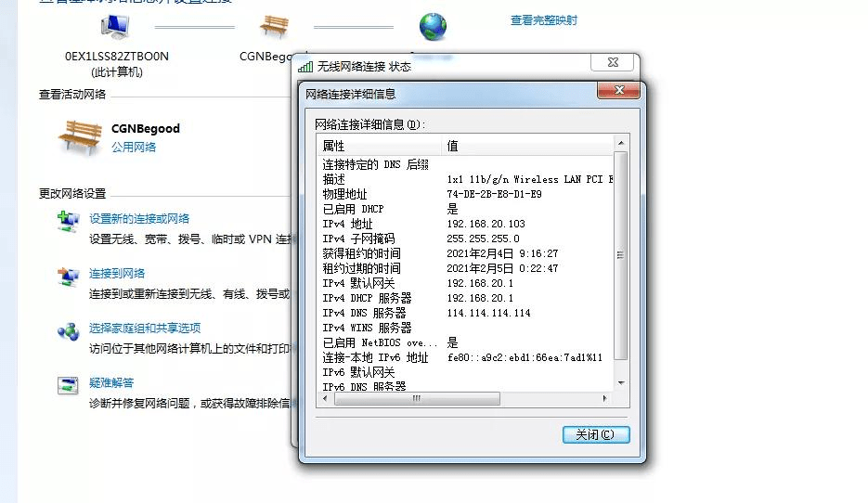
Task: Select the 连接-本地 IPv6 地址 row
Action: pos(466,358)
